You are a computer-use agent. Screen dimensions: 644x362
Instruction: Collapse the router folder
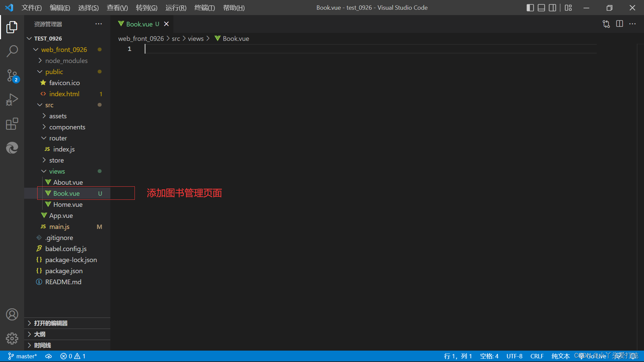[x=44, y=138]
